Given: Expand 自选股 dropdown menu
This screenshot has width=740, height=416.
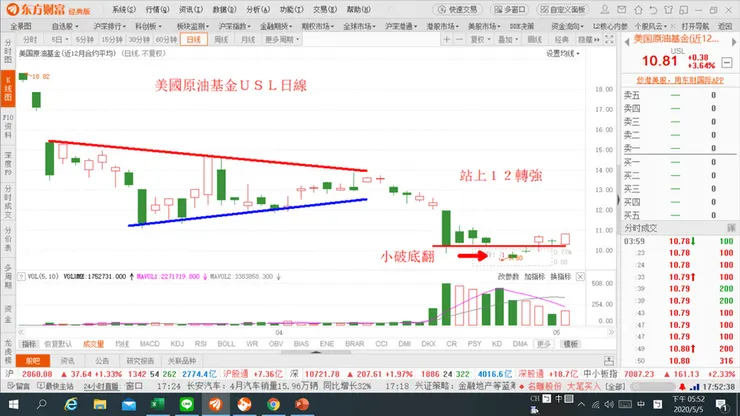Looking at the screenshot, I should [65, 26].
